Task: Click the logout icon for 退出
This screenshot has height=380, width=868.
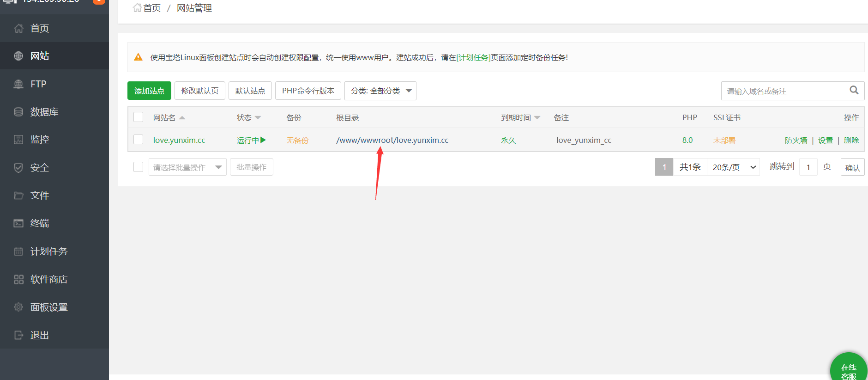Action: coord(18,335)
